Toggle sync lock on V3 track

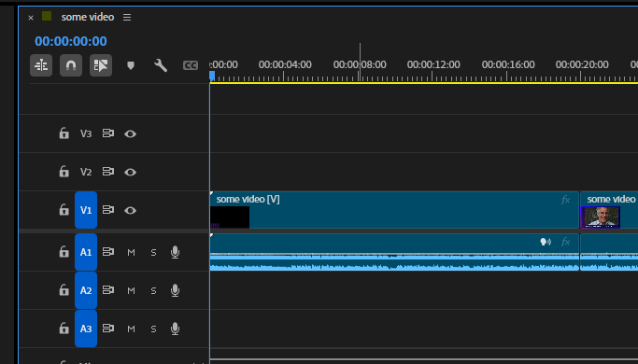coord(107,133)
